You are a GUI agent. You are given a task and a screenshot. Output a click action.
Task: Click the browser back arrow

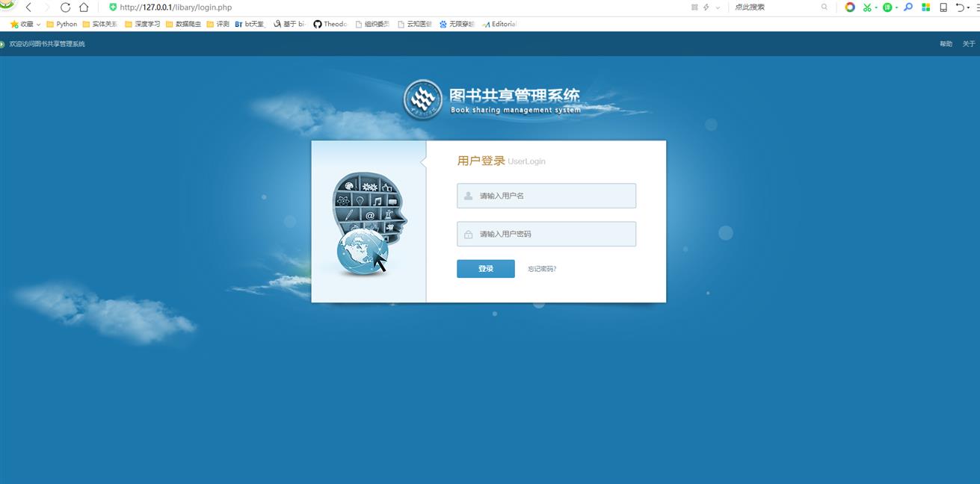click(x=28, y=7)
